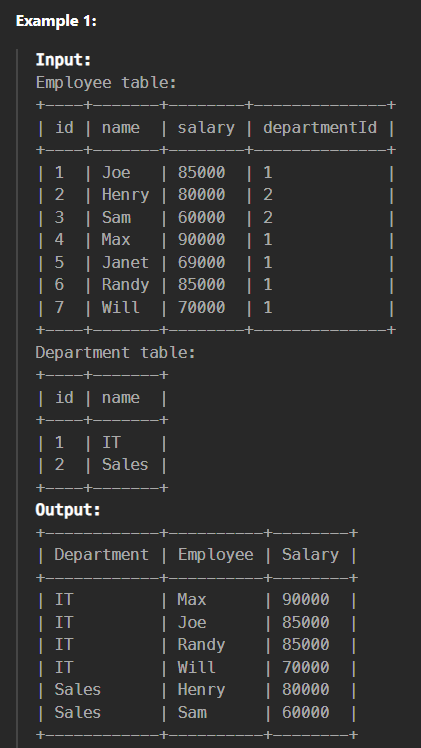421x748 pixels.
Task: Click Will's salary 70000 in Employee table
Action: tap(201, 307)
